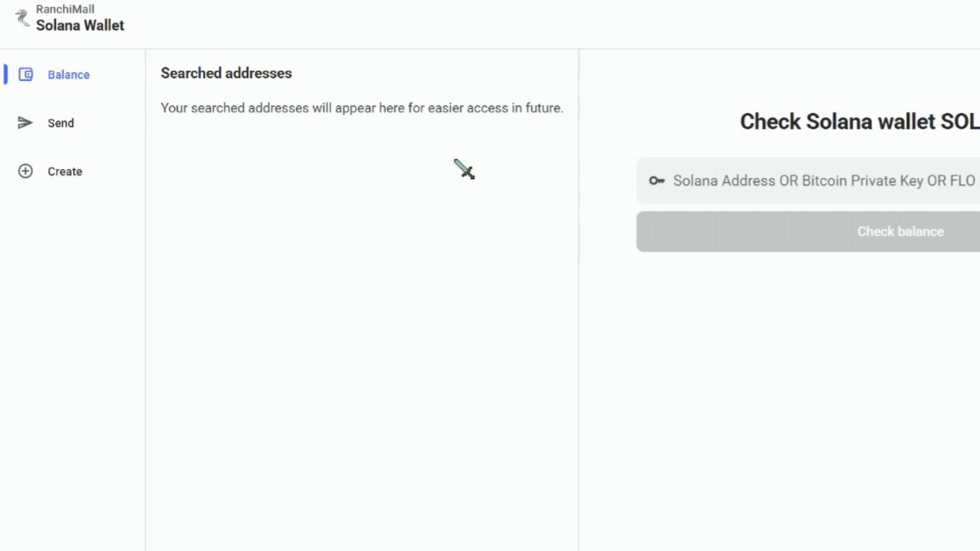Go to the Create section label
Viewport: 980px width, 551px height.
[x=65, y=172]
